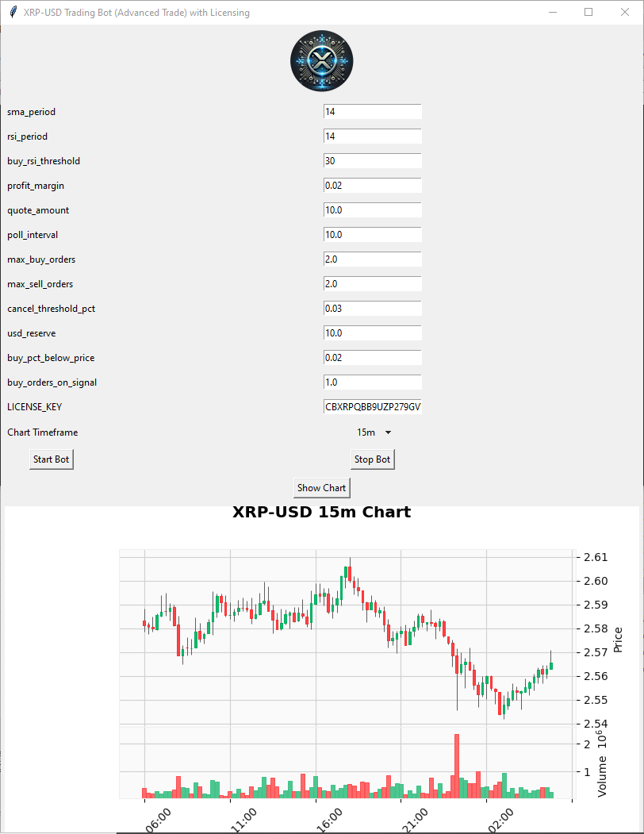The height and width of the screenshot is (834, 644).
Task: Click the max_sell_orders label
Action: pos(40,284)
